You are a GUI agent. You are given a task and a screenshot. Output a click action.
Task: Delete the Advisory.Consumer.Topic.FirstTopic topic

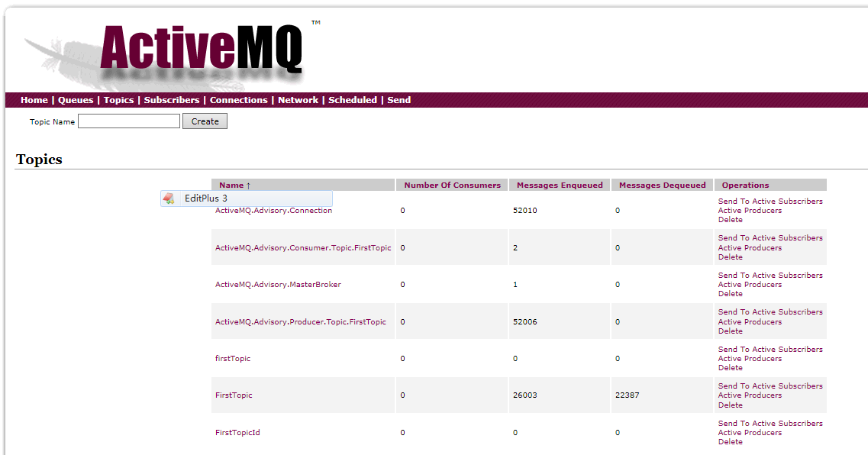point(730,257)
